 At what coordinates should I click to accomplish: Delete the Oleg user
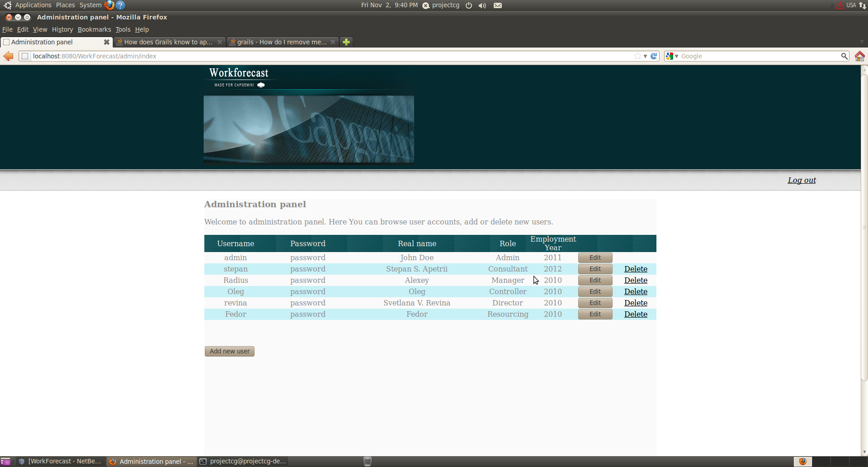pos(636,291)
